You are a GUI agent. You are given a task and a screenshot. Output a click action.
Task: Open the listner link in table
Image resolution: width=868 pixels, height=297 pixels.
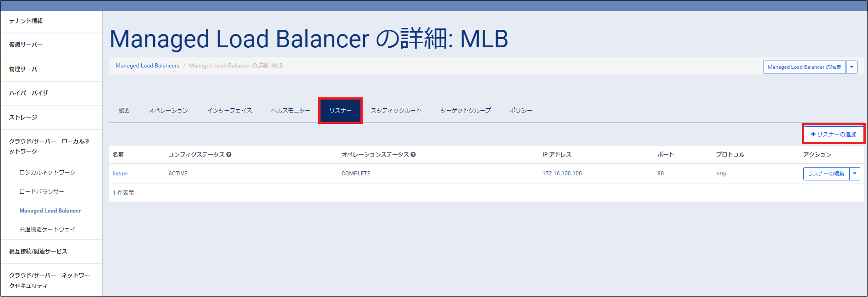121,174
